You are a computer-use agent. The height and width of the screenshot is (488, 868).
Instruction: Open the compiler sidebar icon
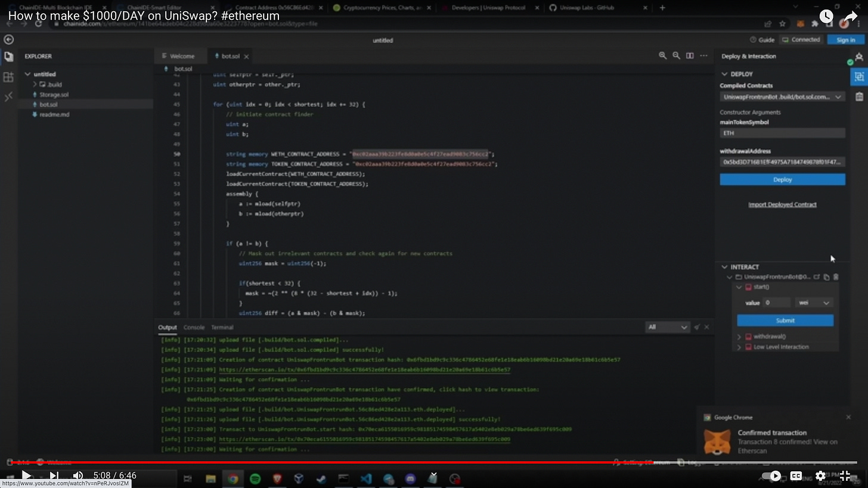(x=8, y=97)
